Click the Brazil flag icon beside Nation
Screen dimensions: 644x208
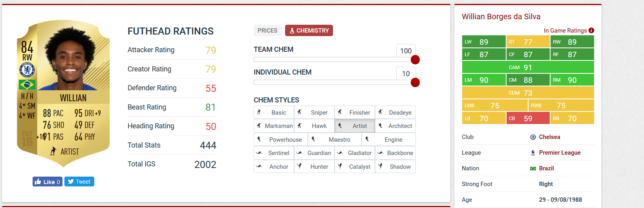point(533,168)
